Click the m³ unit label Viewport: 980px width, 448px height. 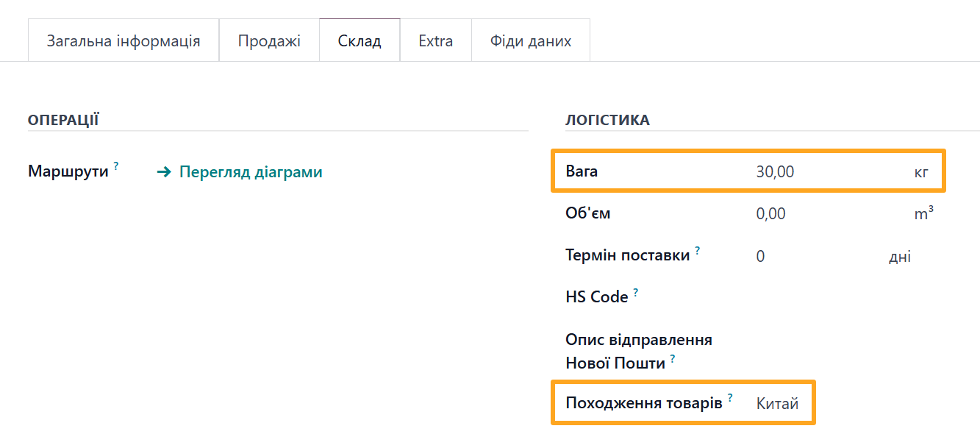coord(924,214)
